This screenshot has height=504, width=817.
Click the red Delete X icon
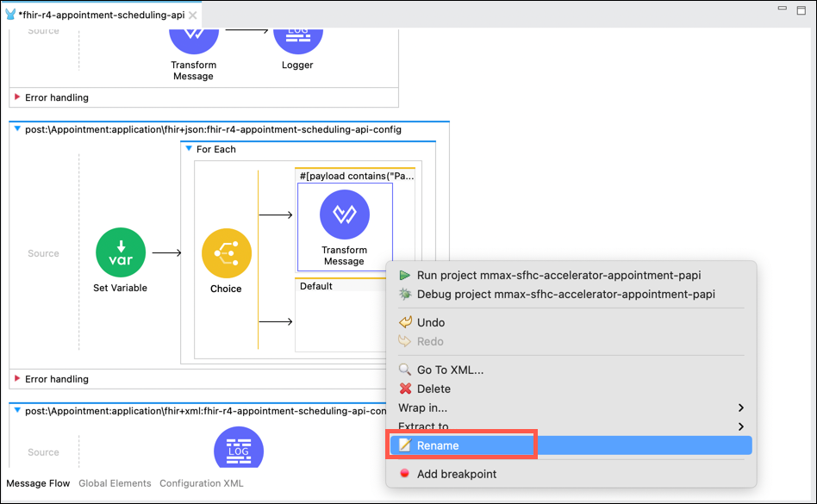(x=405, y=389)
